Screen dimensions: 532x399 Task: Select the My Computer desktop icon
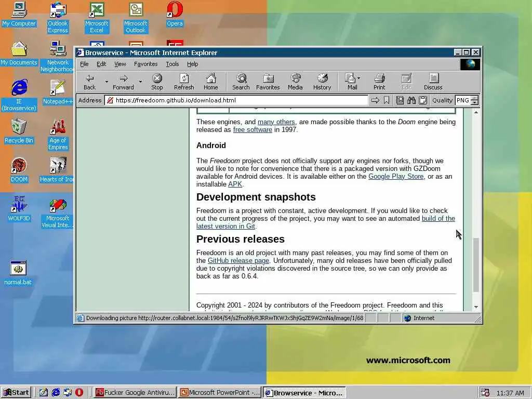click(x=19, y=14)
